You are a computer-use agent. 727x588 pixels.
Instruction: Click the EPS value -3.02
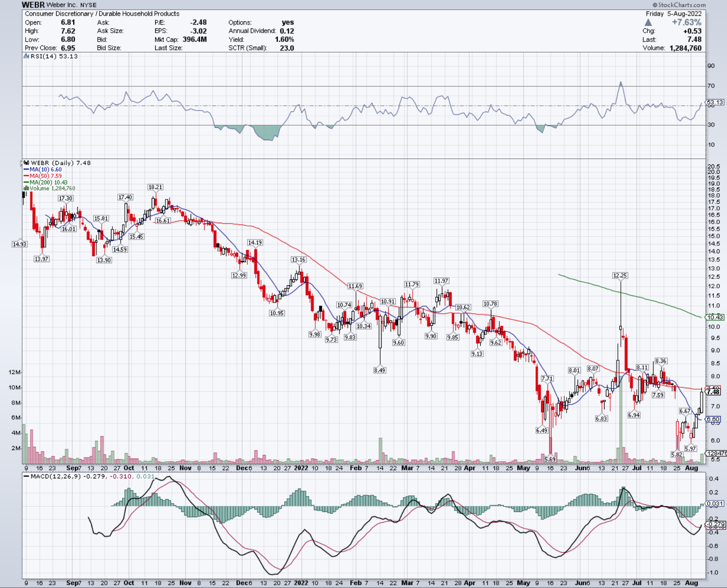click(199, 31)
